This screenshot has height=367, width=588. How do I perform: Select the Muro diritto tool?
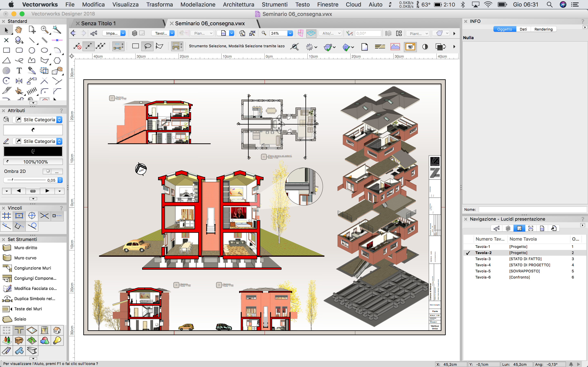point(26,248)
